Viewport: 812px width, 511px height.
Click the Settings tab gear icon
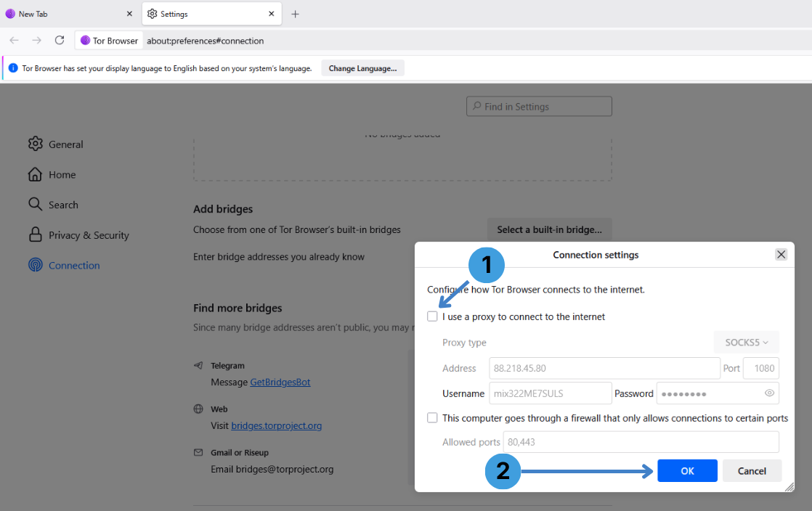click(x=153, y=14)
